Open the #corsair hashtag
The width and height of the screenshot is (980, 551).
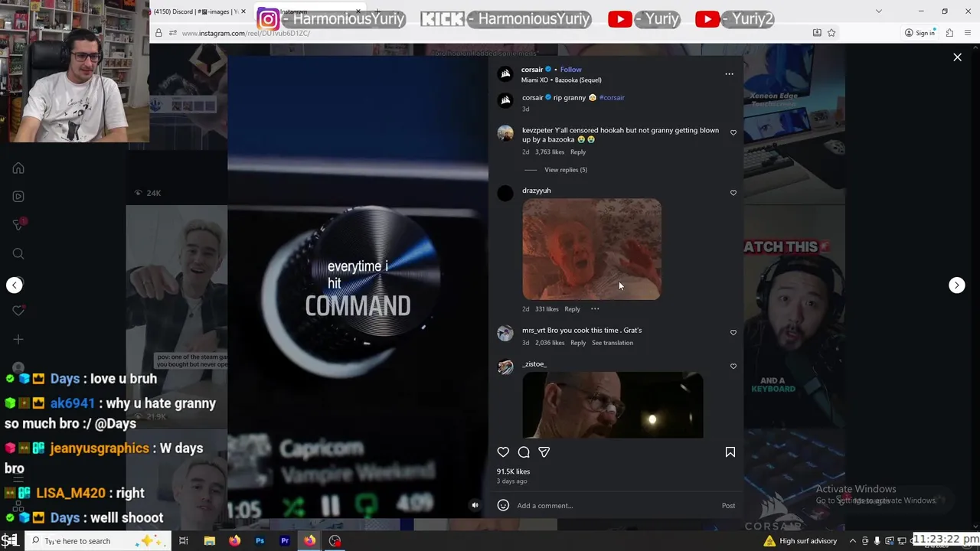pyautogui.click(x=612, y=98)
